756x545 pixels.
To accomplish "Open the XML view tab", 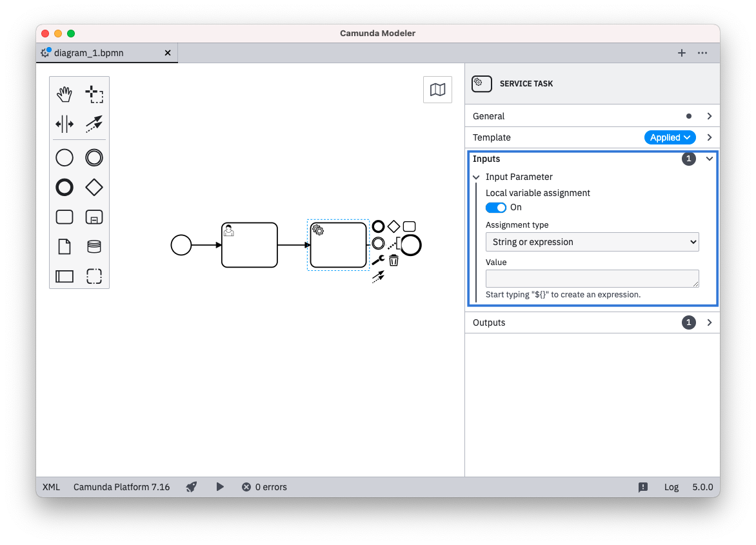I will 51,487.
